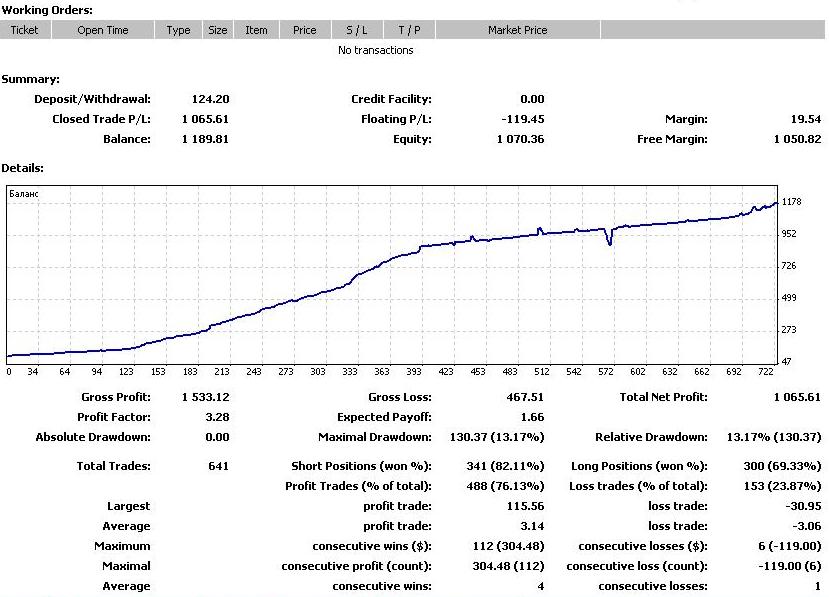Click the consecutive losses value 6 (-119.00)
Screen dimensions: 829x597
[x=790, y=546]
